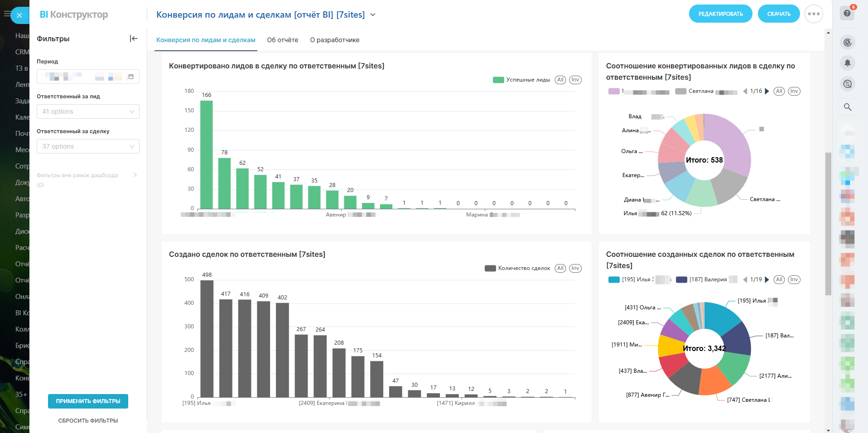Toggle the Количество сделок legend series
Image resolution: width=868 pixels, height=433 pixels.
(x=517, y=268)
